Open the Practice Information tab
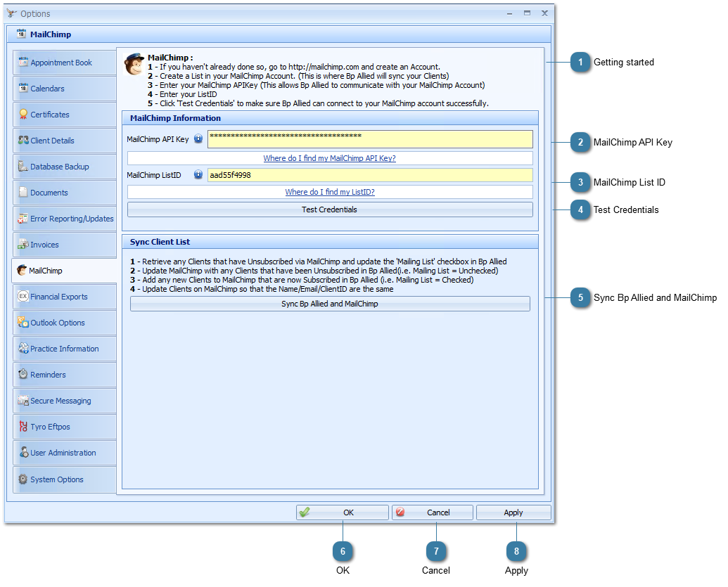728x587 pixels. click(65, 349)
